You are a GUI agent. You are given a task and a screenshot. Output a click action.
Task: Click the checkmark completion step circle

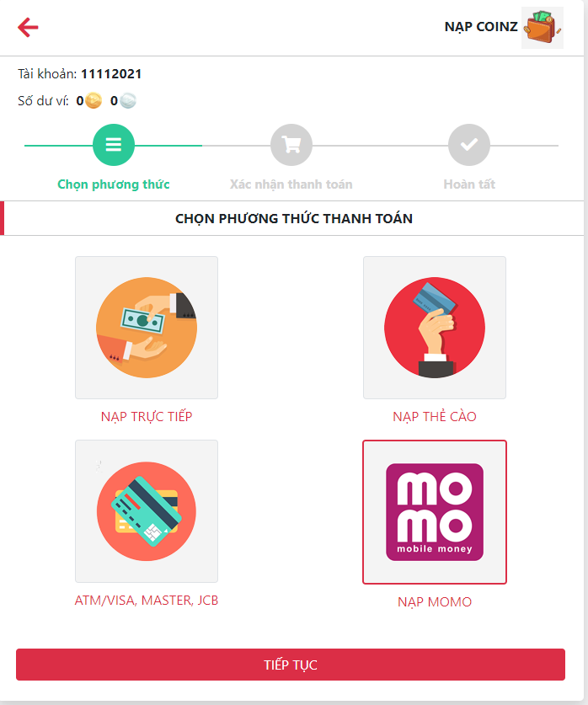[469, 145]
